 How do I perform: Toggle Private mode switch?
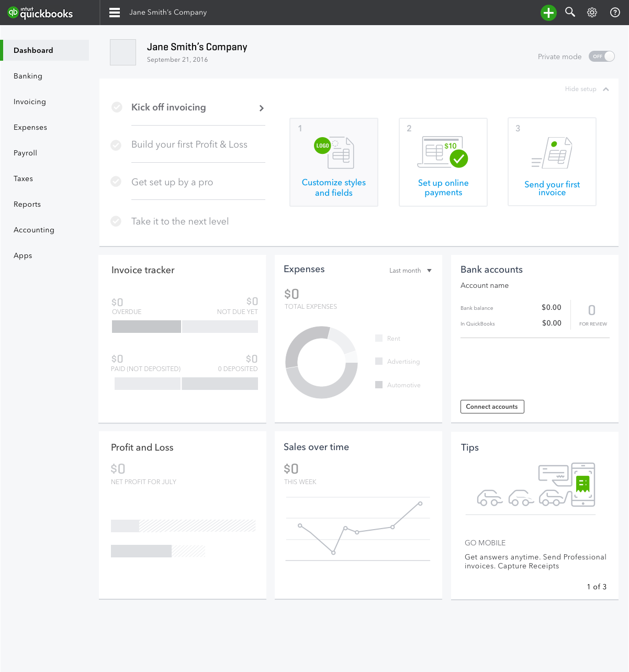pos(601,57)
